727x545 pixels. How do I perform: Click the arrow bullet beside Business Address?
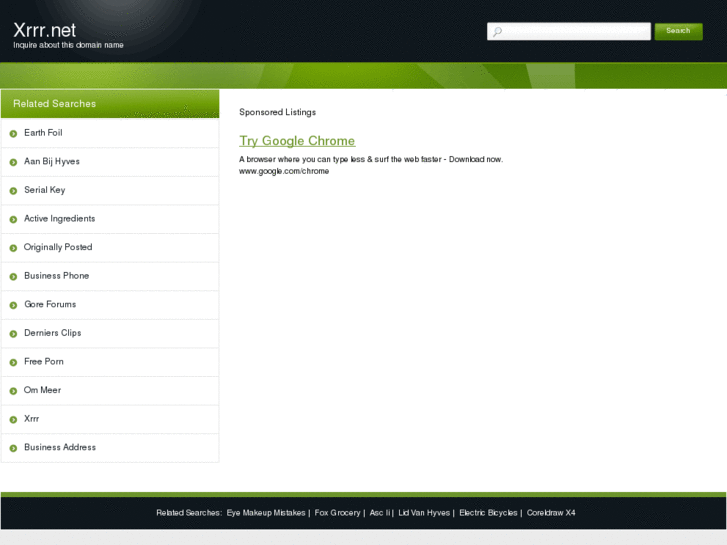(13, 448)
